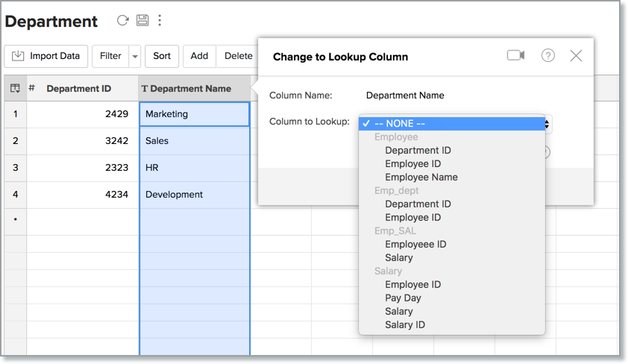Click the video tutorial camera icon
The height and width of the screenshot is (364, 628).
(x=515, y=56)
